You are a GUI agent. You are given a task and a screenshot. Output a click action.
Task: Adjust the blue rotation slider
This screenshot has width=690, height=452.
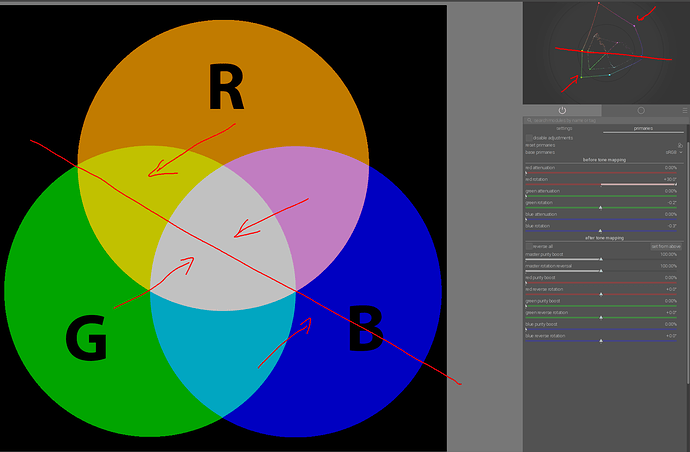[x=601, y=231]
